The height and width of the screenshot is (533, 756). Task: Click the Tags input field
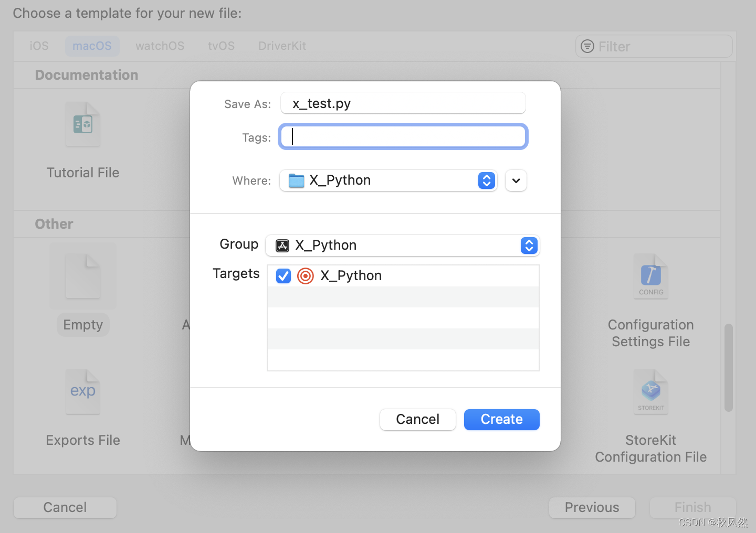point(403,137)
